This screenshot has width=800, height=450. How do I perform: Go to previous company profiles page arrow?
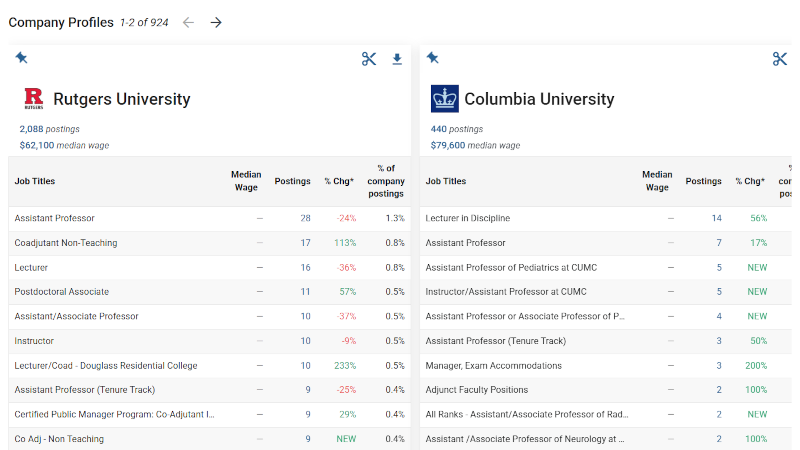[x=188, y=22]
